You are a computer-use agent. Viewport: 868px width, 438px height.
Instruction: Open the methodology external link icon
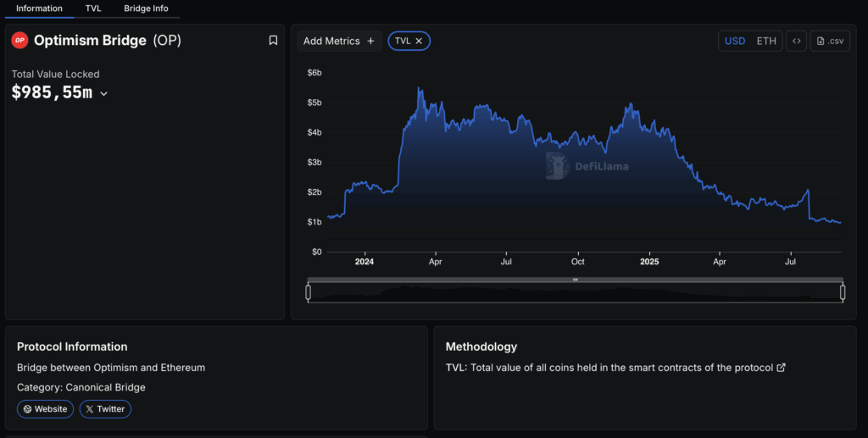(x=781, y=368)
